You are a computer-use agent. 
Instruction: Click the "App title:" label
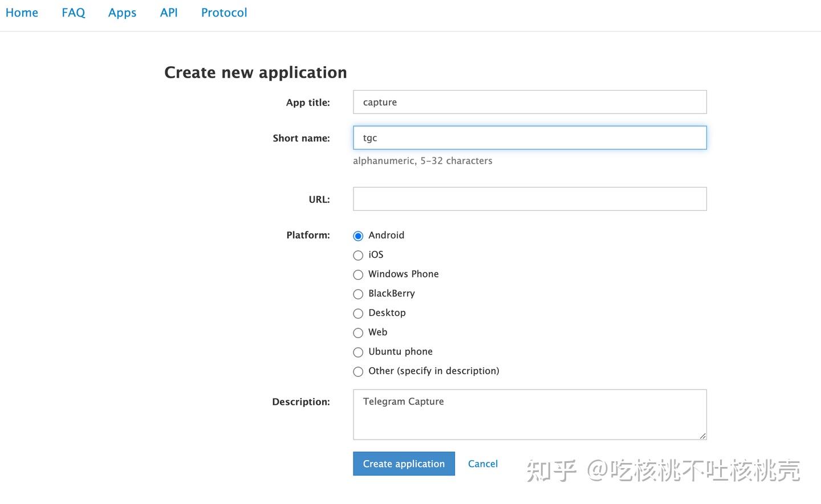308,103
